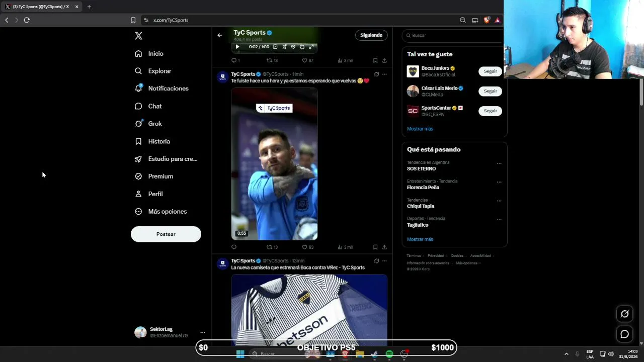Reload the page in the browser

[27, 20]
